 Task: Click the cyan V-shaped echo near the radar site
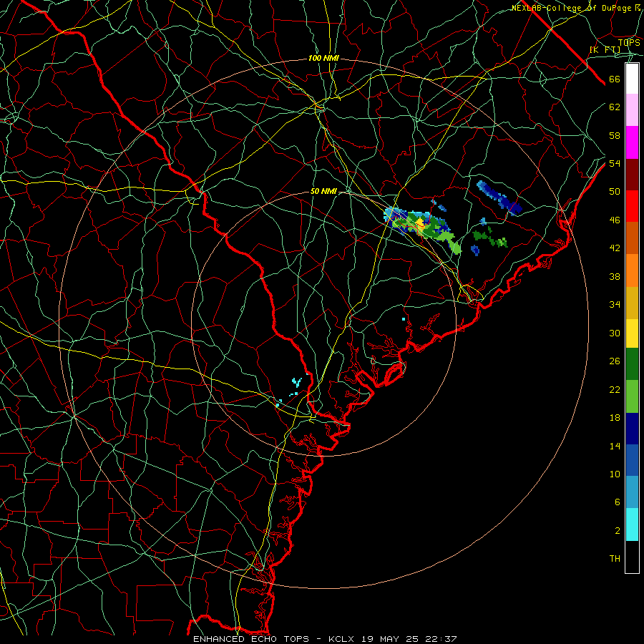pos(296,382)
